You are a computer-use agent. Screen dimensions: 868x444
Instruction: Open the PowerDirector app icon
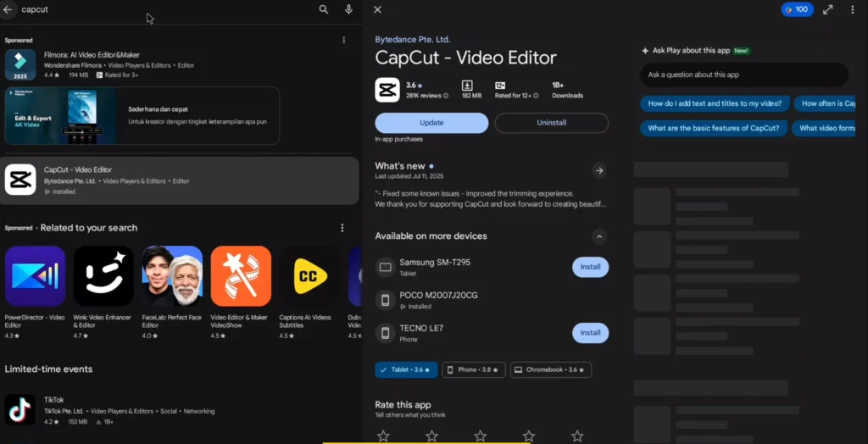(x=35, y=276)
